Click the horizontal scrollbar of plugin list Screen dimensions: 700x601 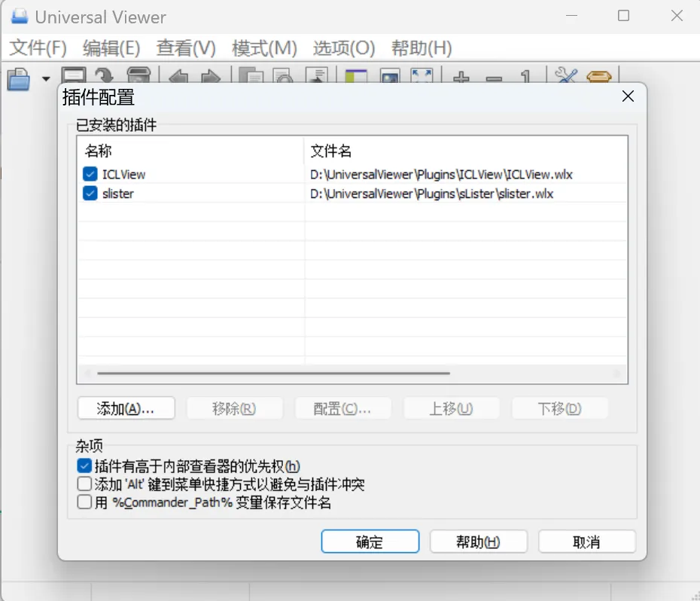click(273, 373)
